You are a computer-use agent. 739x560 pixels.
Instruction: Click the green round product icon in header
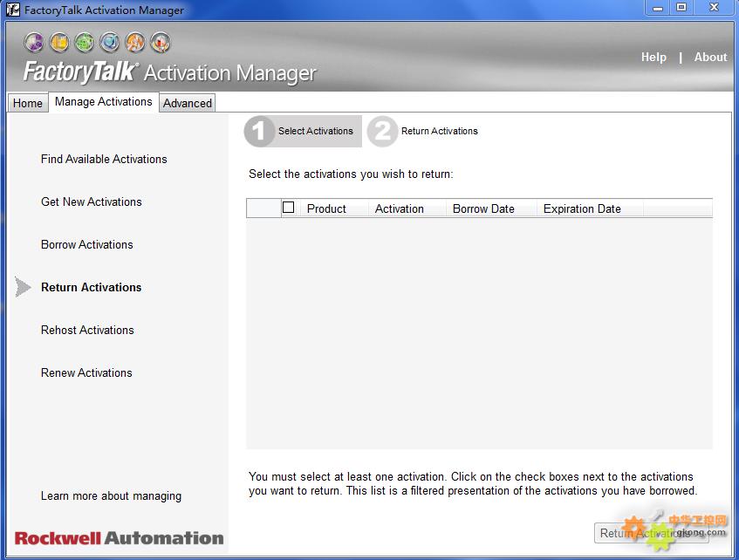(x=85, y=43)
